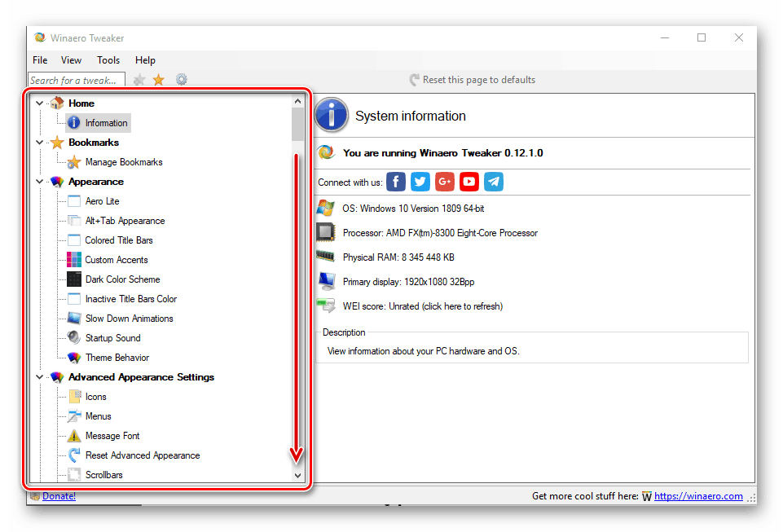Click the tree scrollbar thumb
783x532 pixels.
pyautogui.click(x=297, y=124)
